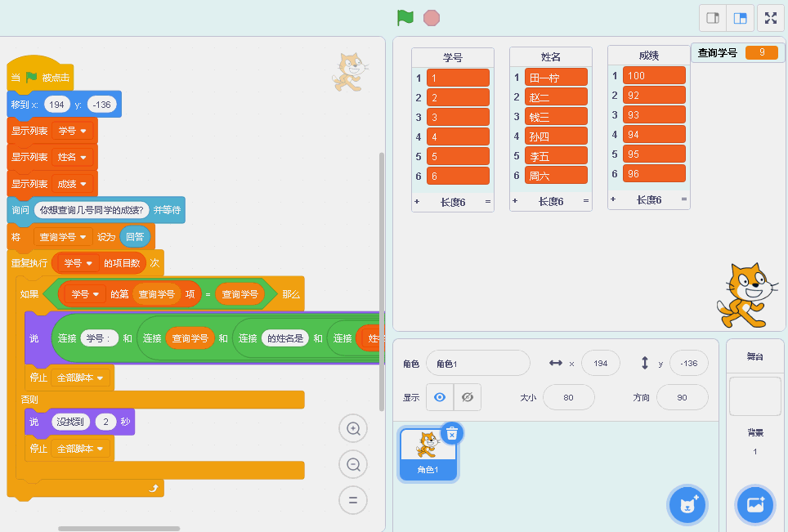
Task: Click the plus icon of 成绩 list
Action: (x=612, y=199)
